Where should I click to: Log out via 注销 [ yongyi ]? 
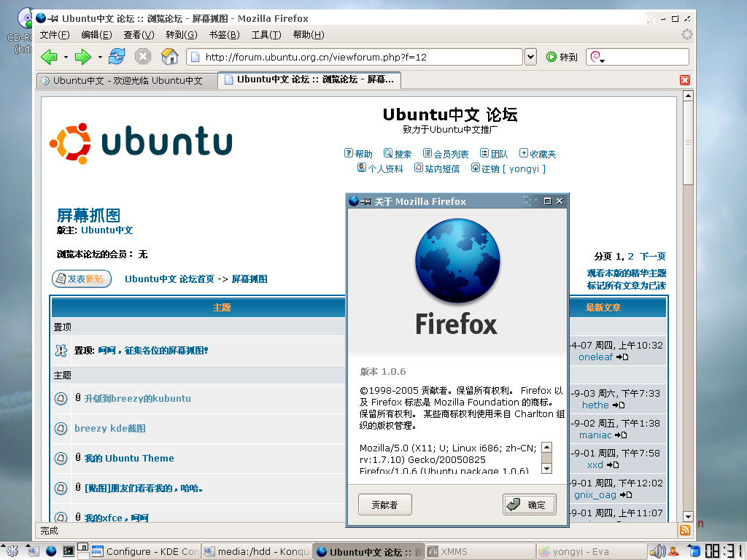click(508, 168)
